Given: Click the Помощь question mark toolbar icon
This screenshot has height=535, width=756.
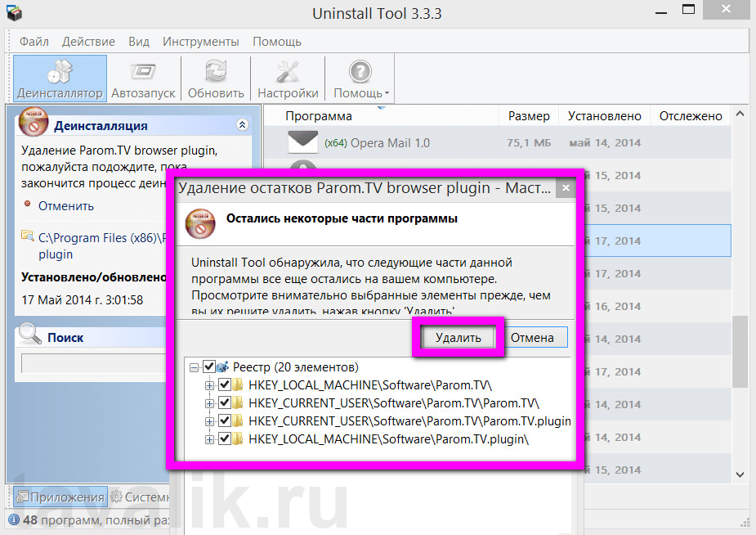Looking at the screenshot, I should click(x=360, y=71).
